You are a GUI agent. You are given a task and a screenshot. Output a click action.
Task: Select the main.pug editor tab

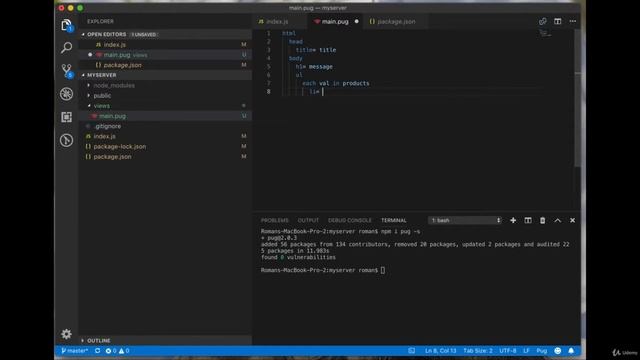tap(336, 21)
